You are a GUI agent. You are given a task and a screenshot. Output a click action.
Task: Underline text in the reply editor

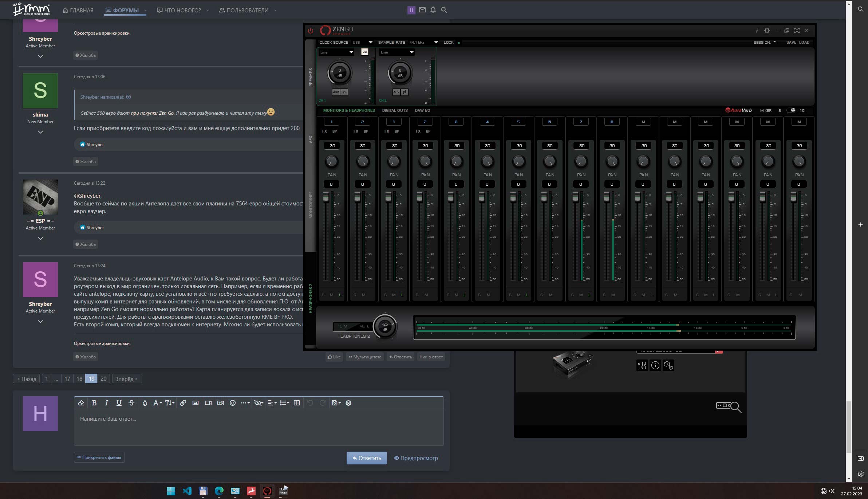pyautogui.click(x=119, y=403)
